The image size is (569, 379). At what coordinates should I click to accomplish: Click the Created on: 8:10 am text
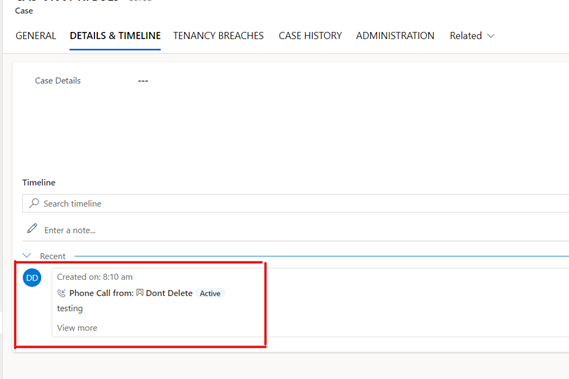coord(95,277)
